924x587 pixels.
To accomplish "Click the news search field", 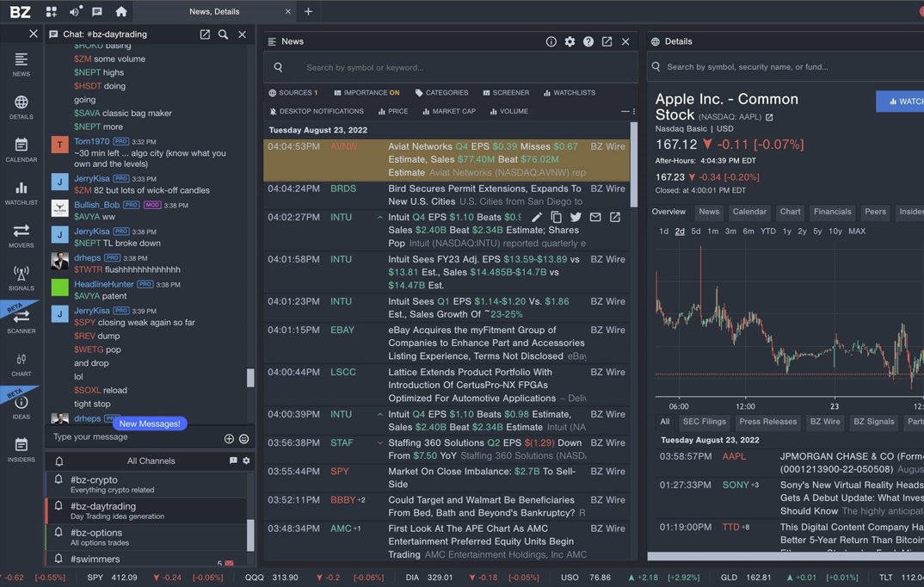I will (x=451, y=67).
